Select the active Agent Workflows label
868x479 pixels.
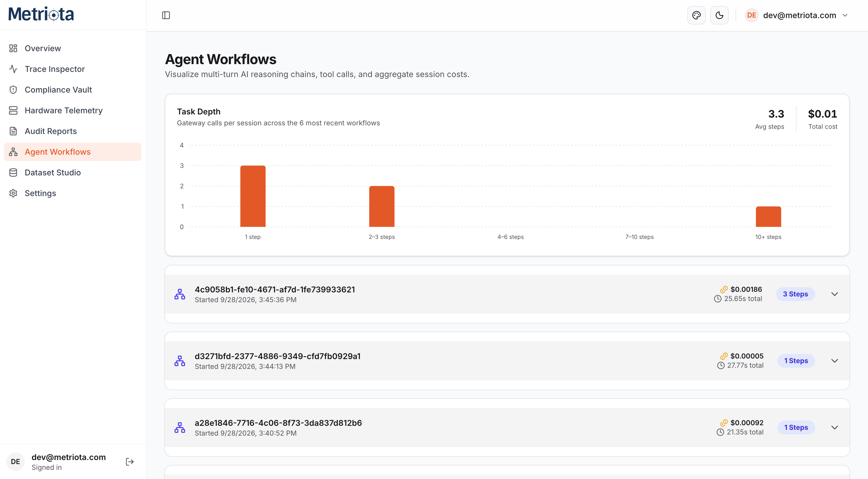coord(58,152)
